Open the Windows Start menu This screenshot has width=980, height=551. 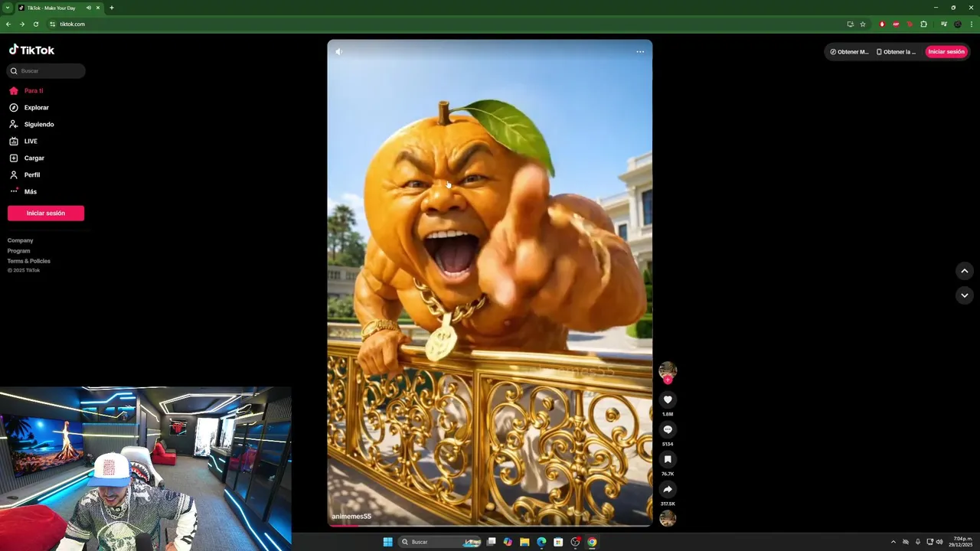(388, 542)
